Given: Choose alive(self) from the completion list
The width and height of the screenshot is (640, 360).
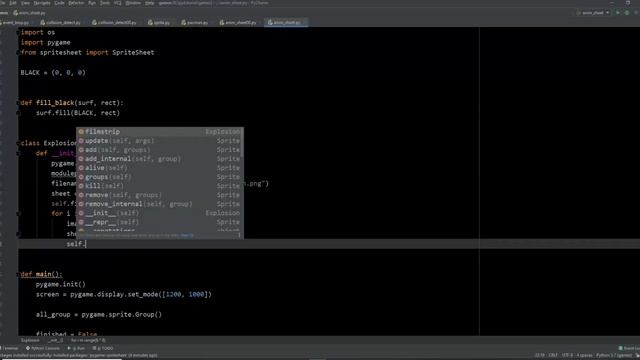Looking at the screenshot, I should coord(159,168).
